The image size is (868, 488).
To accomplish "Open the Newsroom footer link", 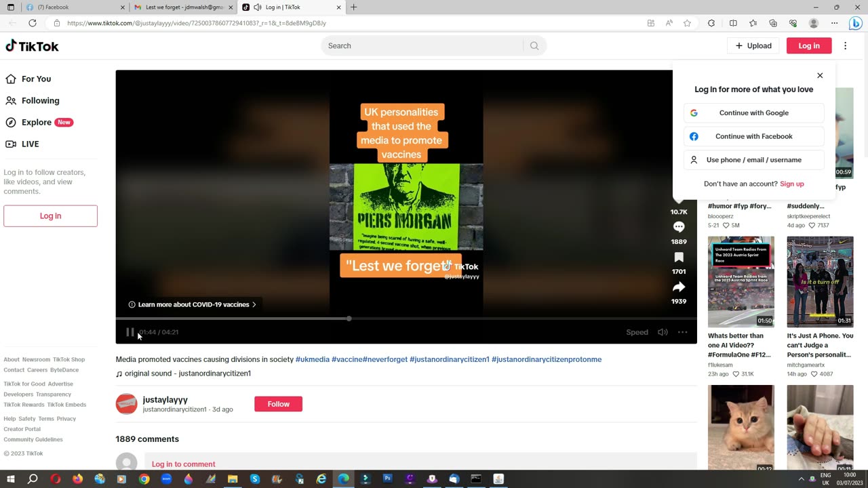I will (36, 360).
